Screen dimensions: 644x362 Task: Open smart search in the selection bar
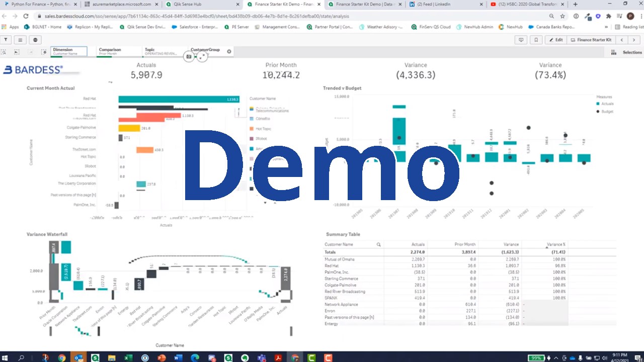tap(4, 52)
